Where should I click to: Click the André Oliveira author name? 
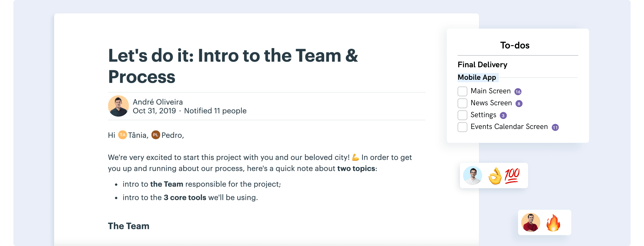coord(158,102)
